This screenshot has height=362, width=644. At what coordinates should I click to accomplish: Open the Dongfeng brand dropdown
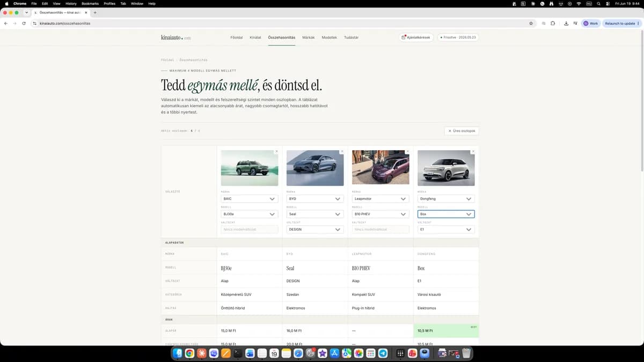point(446,198)
